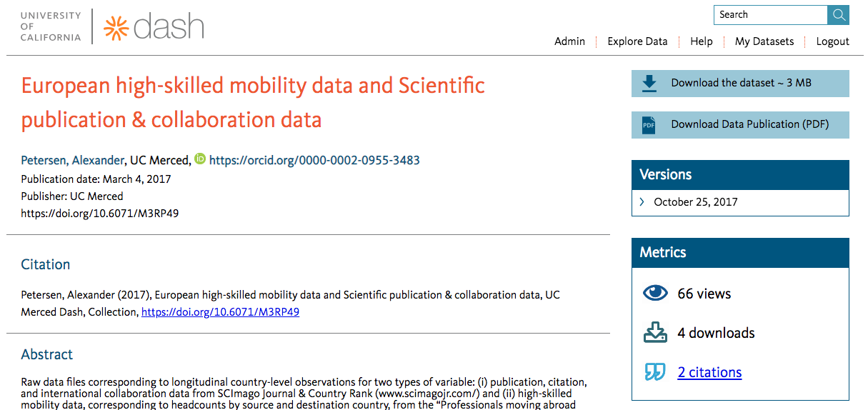Open the author's ORCID profile URL
This screenshot has height=410, width=868.
[x=314, y=160]
